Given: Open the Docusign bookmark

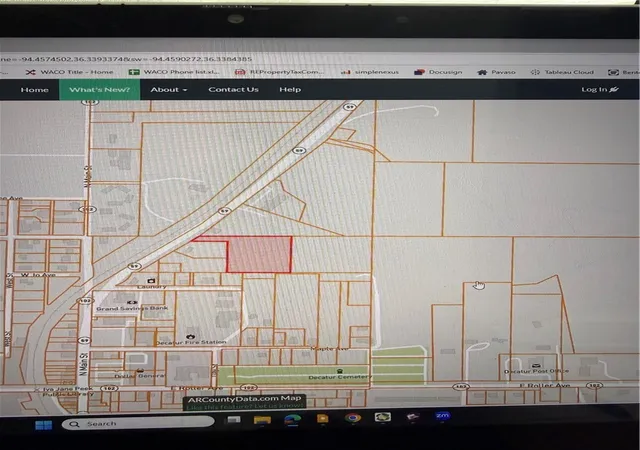Looking at the screenshot, I should click(x=438, y=72).
